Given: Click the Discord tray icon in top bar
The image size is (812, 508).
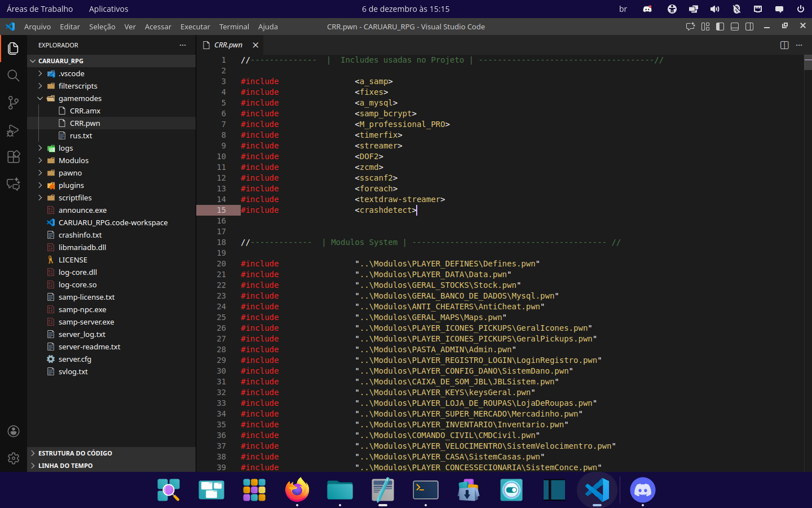Looking at the screenshot, I should coord(647,9).
